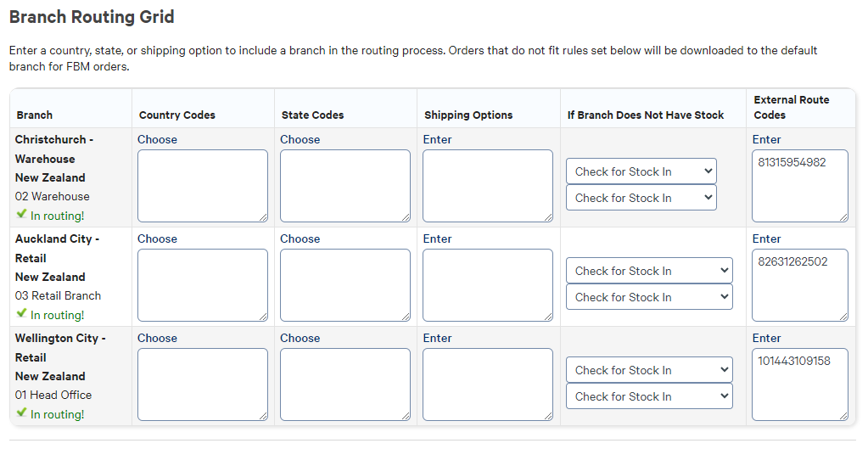Click the green checkmark for Wellington City routing
This screenshot has width=868, height=449.
(x=22, y=413)
